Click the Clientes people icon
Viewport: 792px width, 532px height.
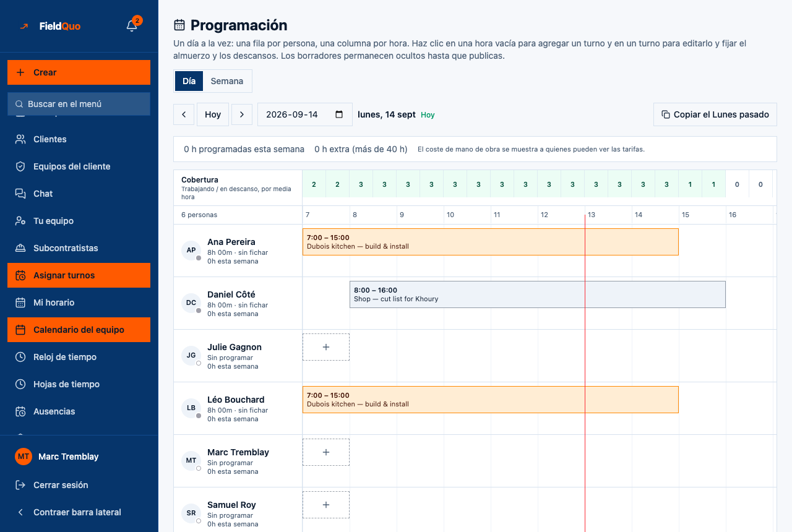(x=20, y=139)
